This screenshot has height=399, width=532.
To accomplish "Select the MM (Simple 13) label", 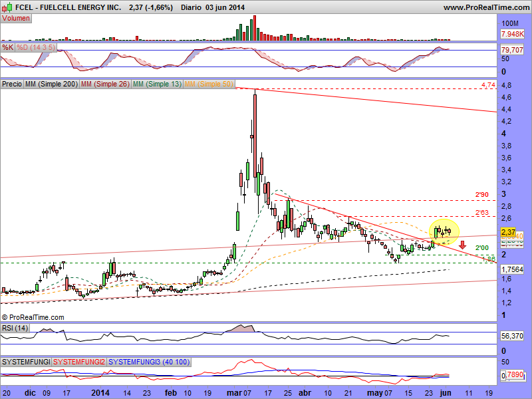I will [x=157, y=84].
